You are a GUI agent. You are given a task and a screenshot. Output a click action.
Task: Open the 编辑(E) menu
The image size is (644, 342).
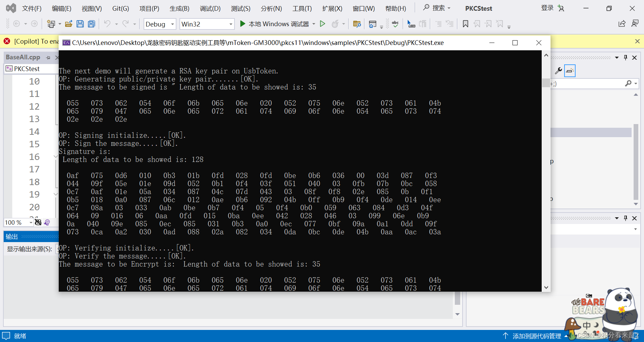(62, 8)
